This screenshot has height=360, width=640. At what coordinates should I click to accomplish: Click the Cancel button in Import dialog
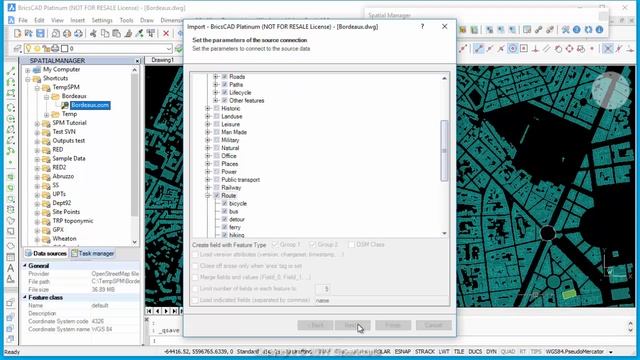coord(433,325)
